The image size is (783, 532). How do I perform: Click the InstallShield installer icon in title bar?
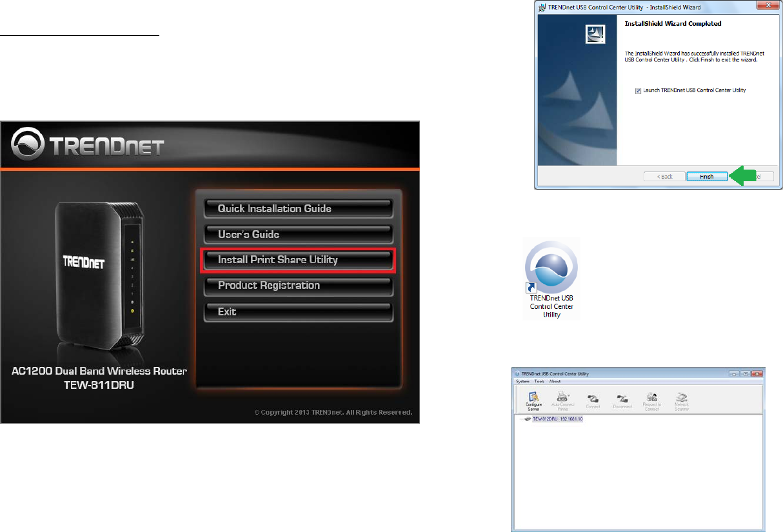pyautogui.click(x=541, y=6)
